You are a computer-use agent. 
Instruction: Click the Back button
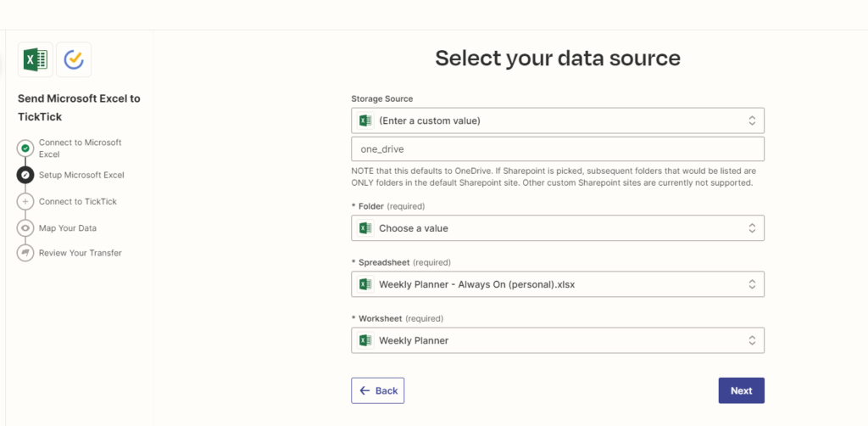[x=377, y=390]
